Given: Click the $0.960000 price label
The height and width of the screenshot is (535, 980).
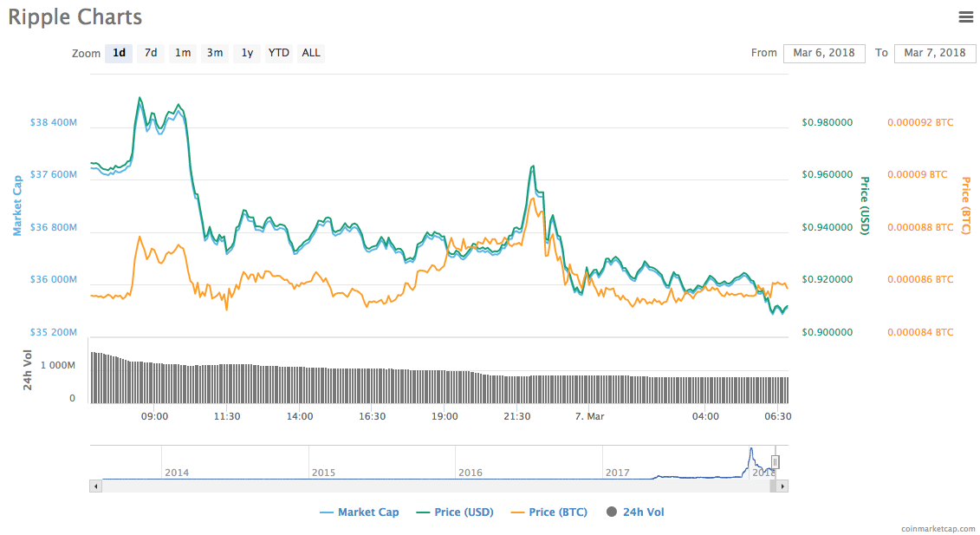Looking at the screenshot, I should 827,174.
